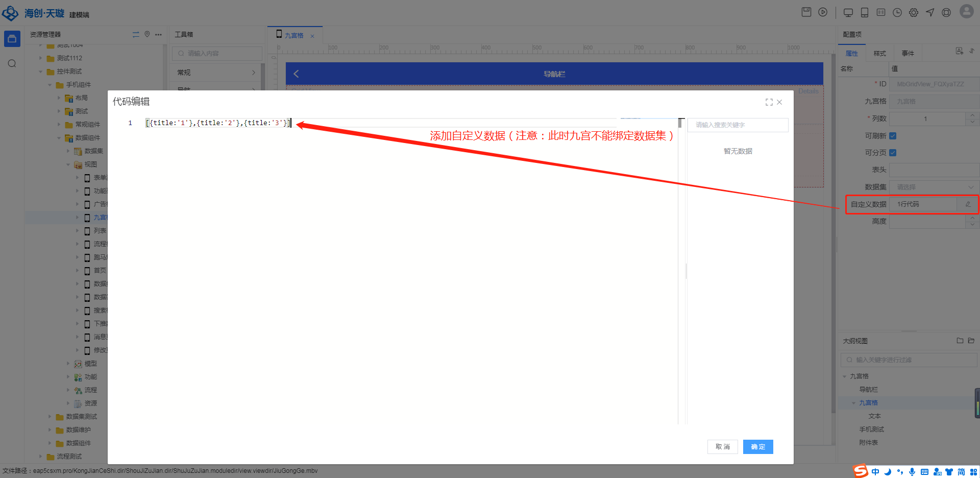Click the run preview play icon

click(x=823, y=12)
